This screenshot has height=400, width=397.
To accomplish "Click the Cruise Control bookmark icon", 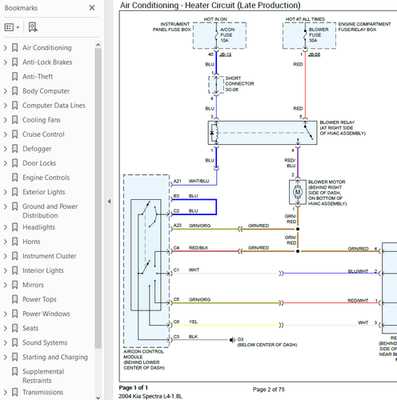I will [15, 134].
